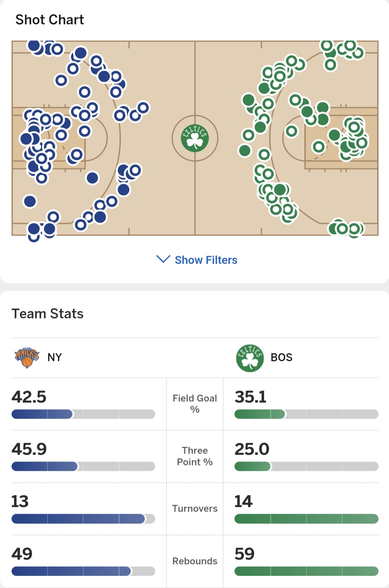
Task: Click the BOS Three Point percentage bar
Action: click(307, 466)
